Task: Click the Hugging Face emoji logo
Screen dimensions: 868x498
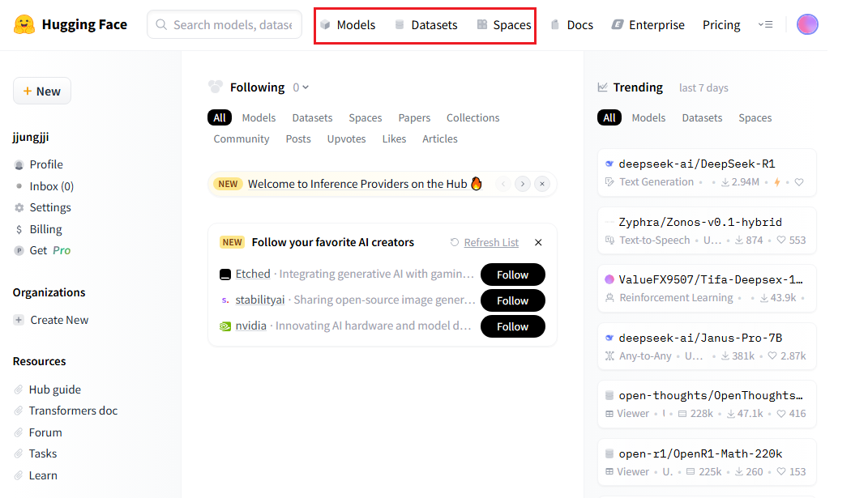Action: [24, 25]
